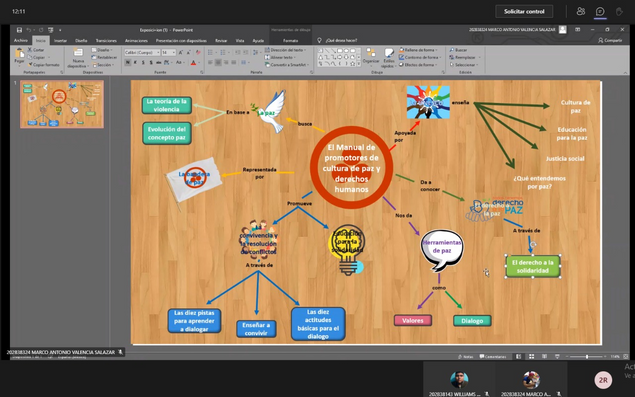Expand Alinear texto dropdown

[281, 57]
